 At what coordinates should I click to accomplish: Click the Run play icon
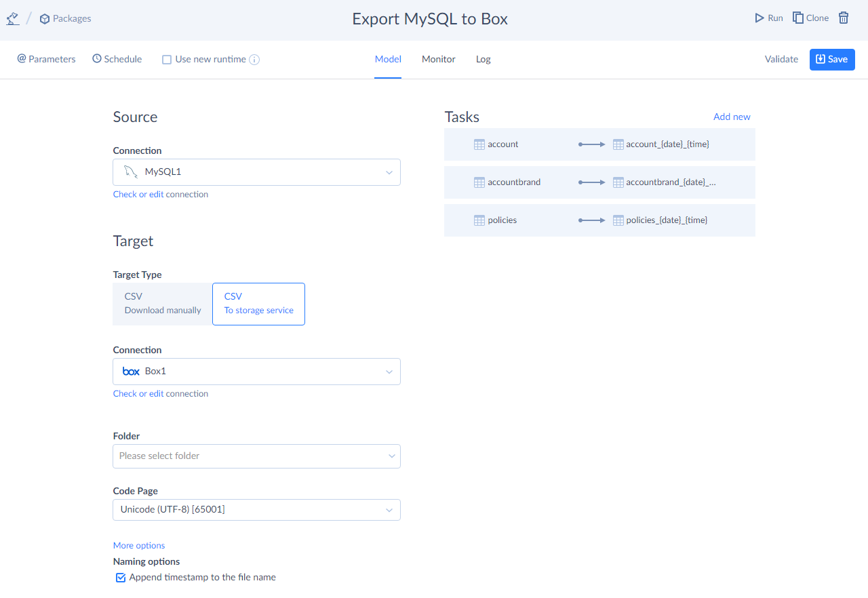coord(759,18)
